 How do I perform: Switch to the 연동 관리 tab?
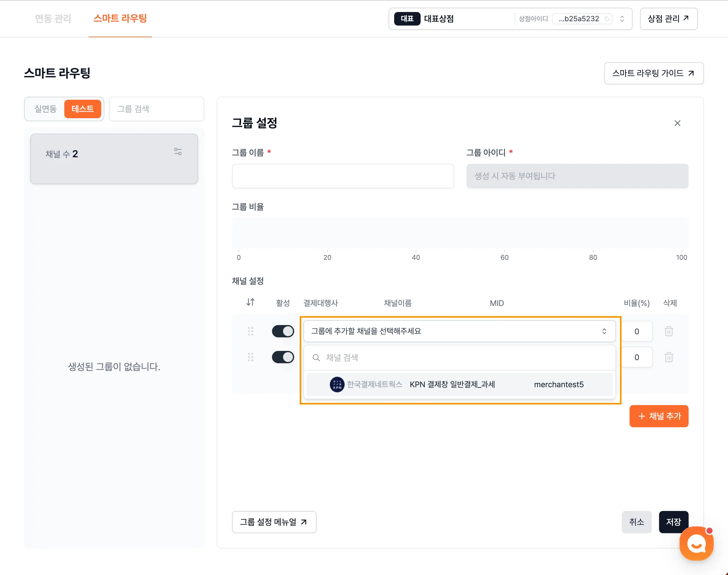(53, 18)
